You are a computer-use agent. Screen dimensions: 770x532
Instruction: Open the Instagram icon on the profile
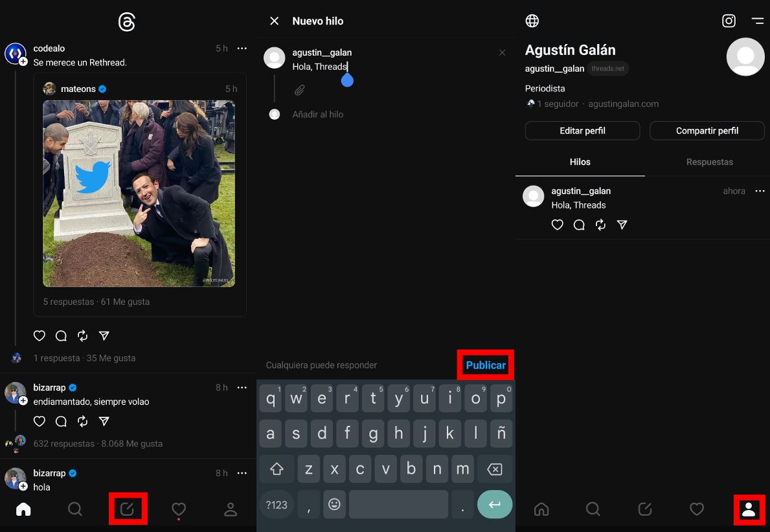729,21
